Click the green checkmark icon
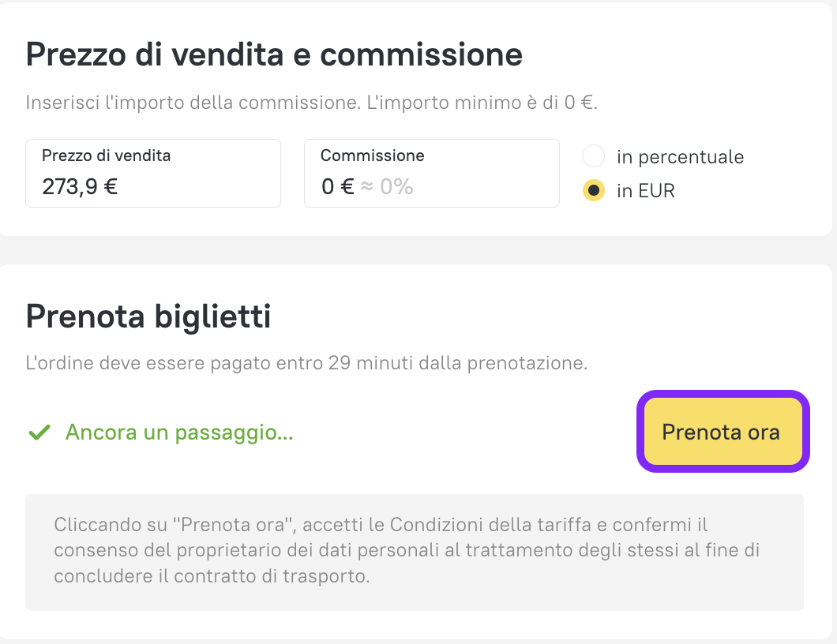The width and height of the screenshot is (837, 644). [x=39, y=432]
